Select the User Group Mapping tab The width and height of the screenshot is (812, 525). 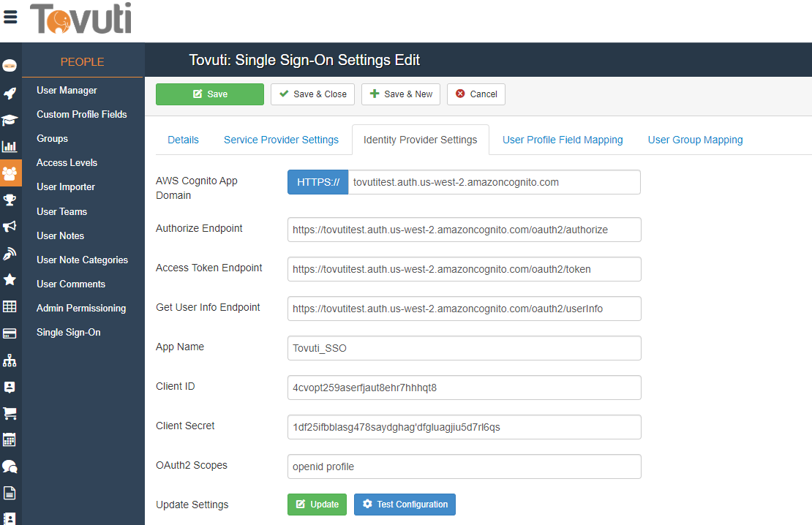click(695, 140)
